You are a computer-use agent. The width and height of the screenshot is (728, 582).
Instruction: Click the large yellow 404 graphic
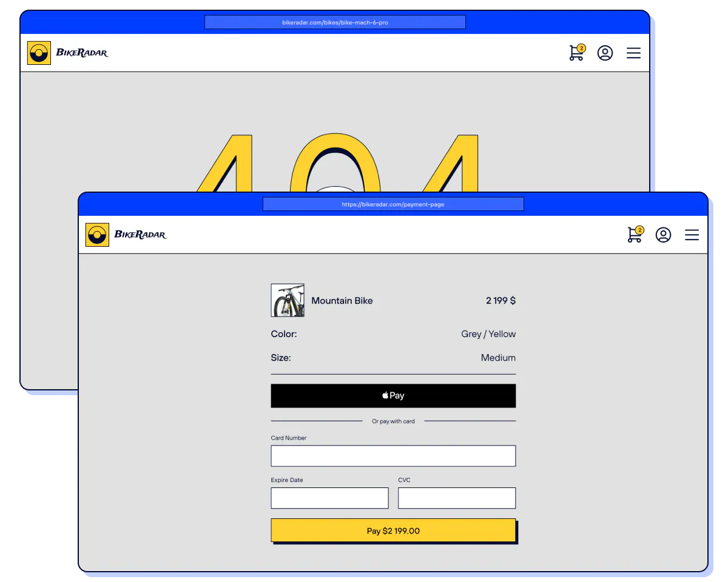(x=335, y=161)
